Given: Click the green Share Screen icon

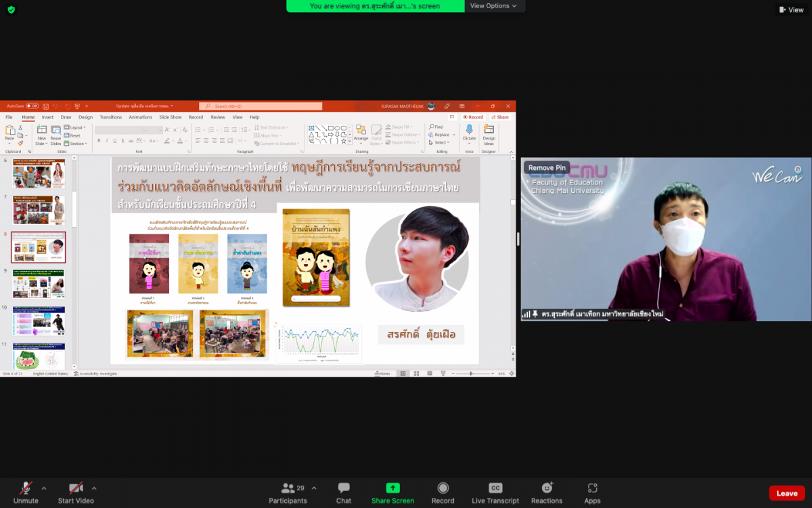Looking at the screenshot, I should 392,488.
